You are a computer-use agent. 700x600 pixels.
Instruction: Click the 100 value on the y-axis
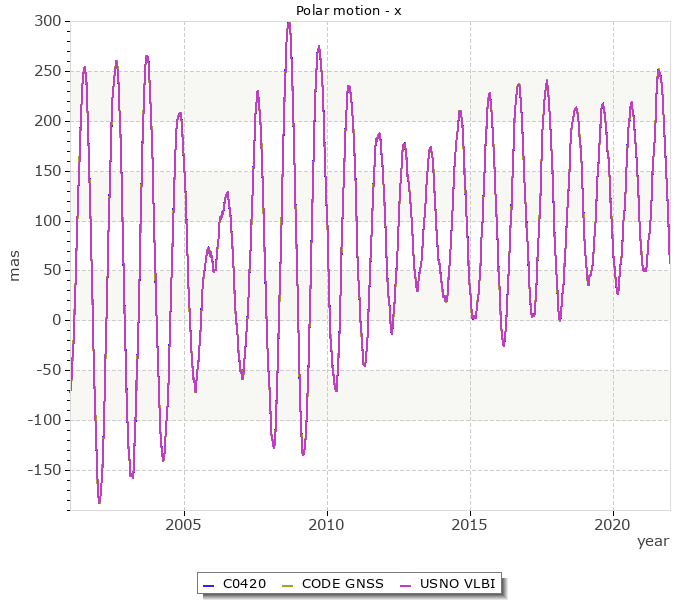point(47,220)
